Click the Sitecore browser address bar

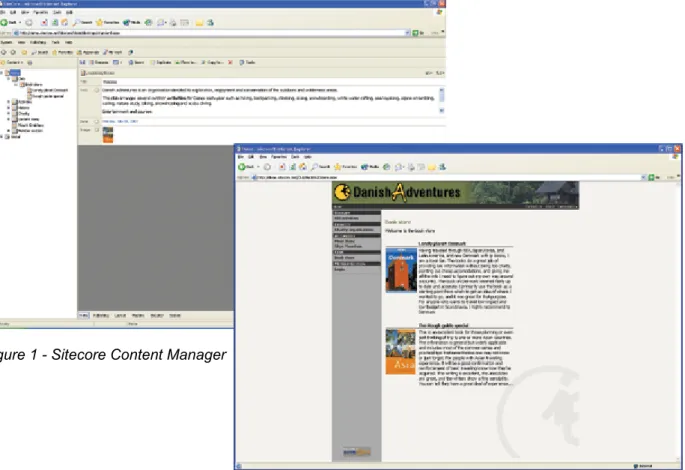pos(209,33)
